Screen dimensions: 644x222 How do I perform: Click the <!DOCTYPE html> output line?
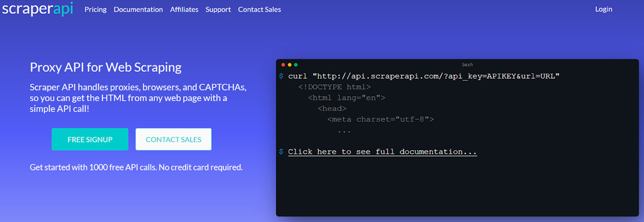334,87
